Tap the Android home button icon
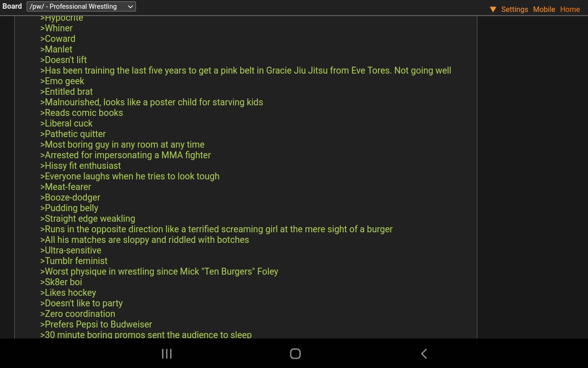The image size is (588, 368). 295,353
